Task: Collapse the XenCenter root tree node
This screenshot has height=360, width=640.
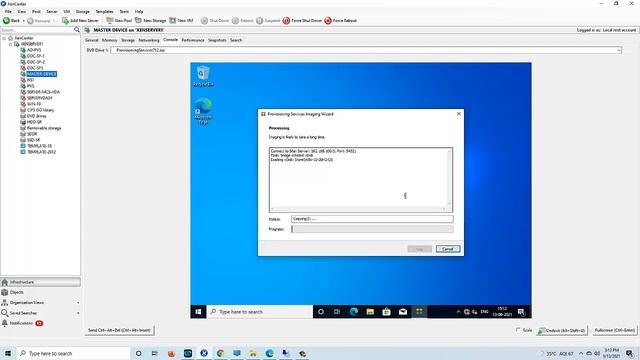Action: [4, 38]
